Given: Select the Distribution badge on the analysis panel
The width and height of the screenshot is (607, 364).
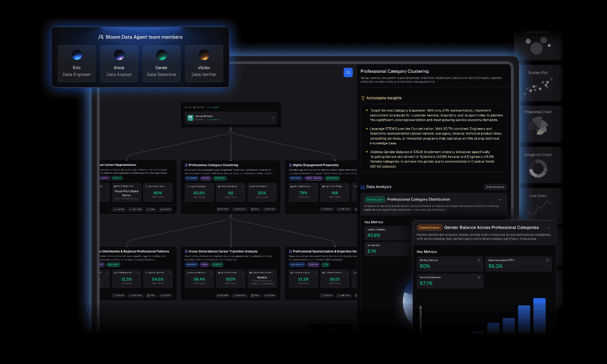Looking at the screenshot, I should (x=375, y=199).
